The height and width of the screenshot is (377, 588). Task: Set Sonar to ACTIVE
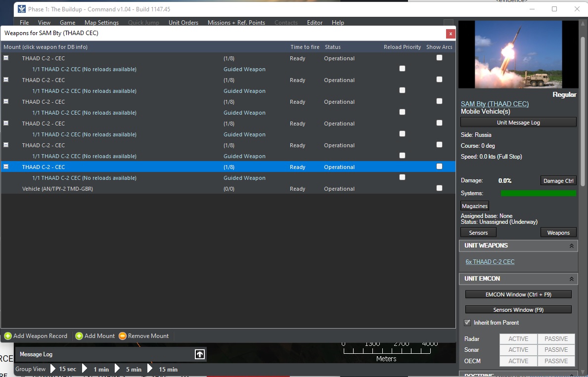518,350
